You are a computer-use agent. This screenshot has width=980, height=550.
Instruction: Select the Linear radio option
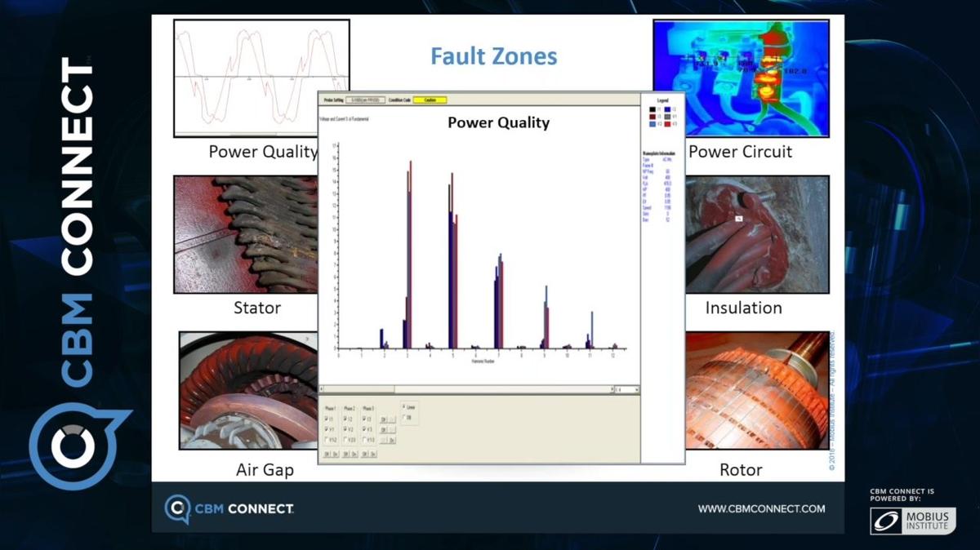404,406
